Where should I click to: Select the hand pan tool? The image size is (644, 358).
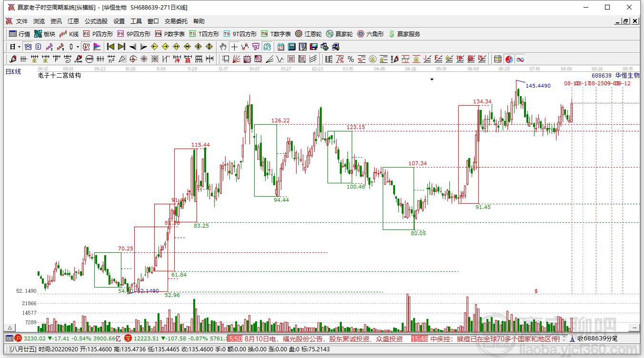click(x=223, y=47)
